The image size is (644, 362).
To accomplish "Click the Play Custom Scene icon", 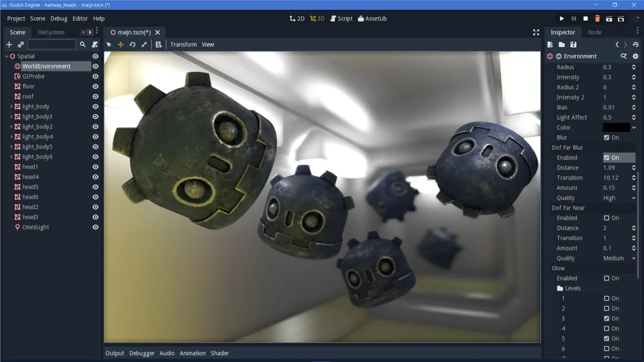I will click(620, 18).
